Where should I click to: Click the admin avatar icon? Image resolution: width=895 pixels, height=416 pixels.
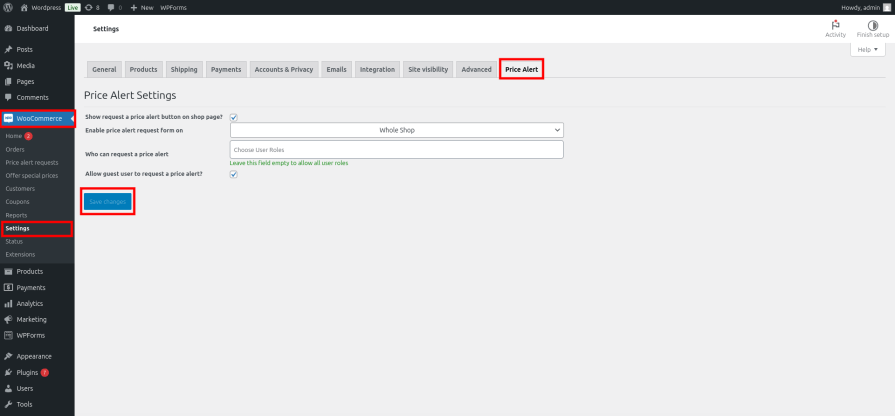pos(886,7)
